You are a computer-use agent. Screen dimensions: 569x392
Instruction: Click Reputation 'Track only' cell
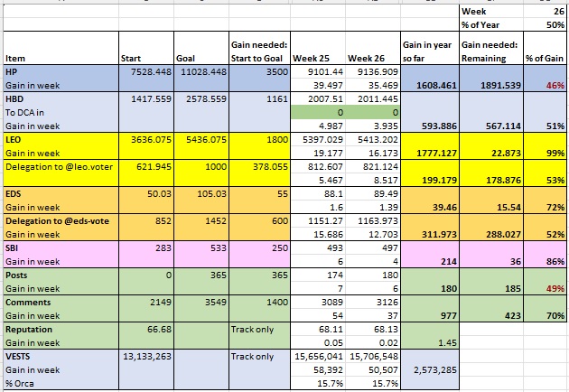[x=260, y=329]
